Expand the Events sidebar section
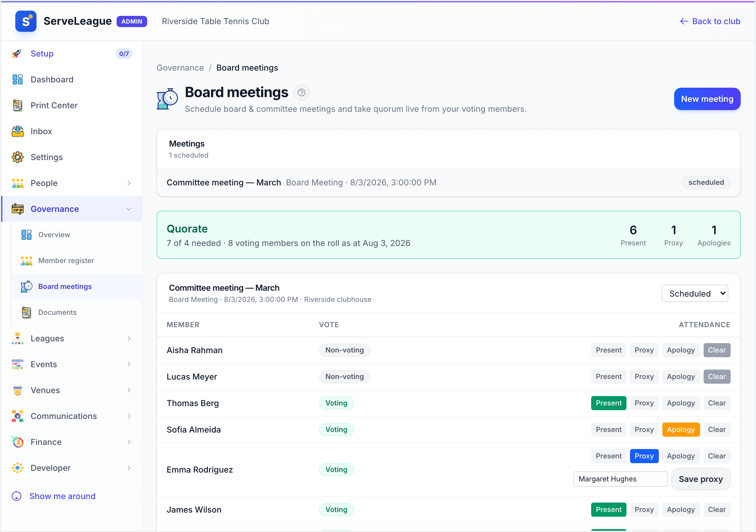Screen dimensions: 756x532 pyautogui.click(x=129, y=365)
